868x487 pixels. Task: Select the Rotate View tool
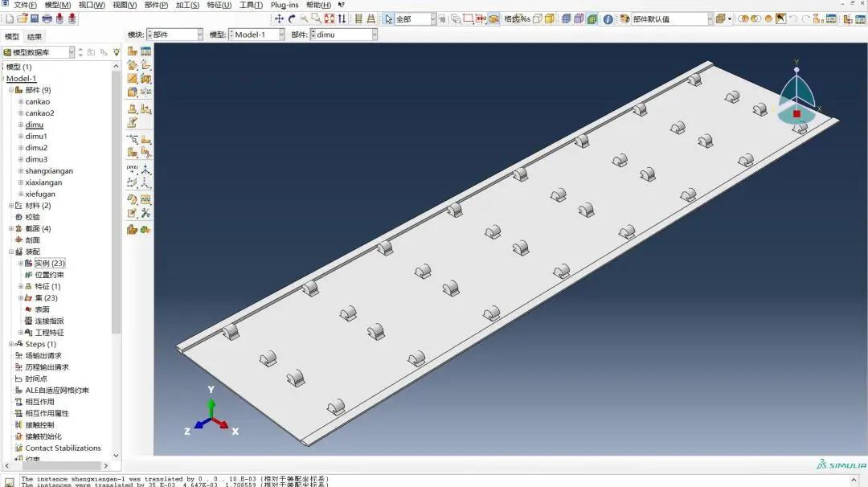(x=291, y=18)
